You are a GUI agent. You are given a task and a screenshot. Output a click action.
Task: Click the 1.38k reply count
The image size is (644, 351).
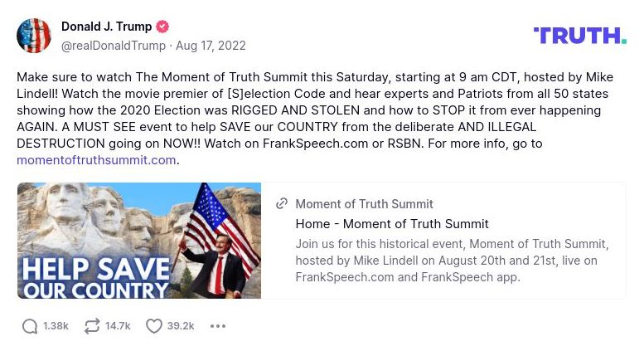click(x=56, y=326)
